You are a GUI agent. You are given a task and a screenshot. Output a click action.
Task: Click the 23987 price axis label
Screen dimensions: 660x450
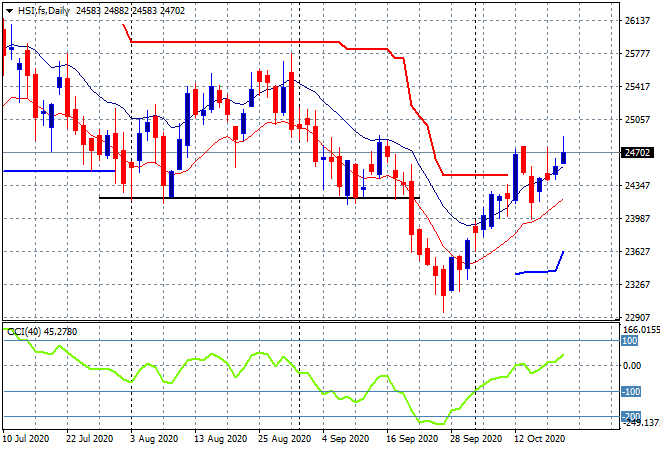(638, 218)
